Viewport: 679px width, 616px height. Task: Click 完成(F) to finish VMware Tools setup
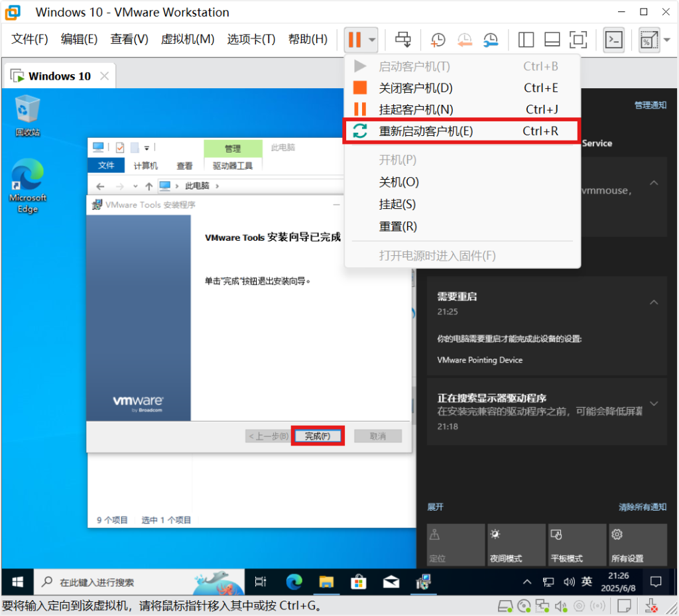318,436
